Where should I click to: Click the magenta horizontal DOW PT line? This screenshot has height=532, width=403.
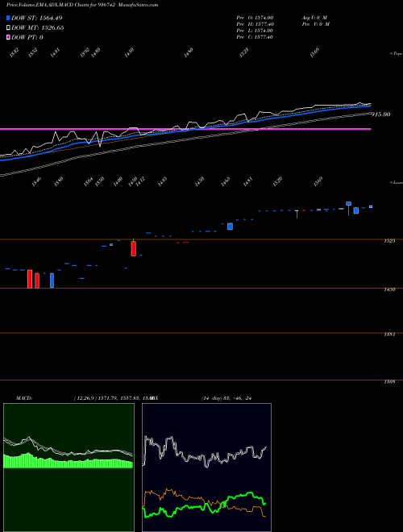[185, 129]
